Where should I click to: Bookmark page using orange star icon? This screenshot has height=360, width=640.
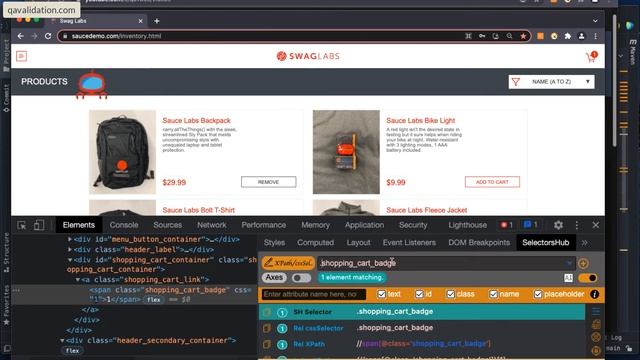point(523,36)
